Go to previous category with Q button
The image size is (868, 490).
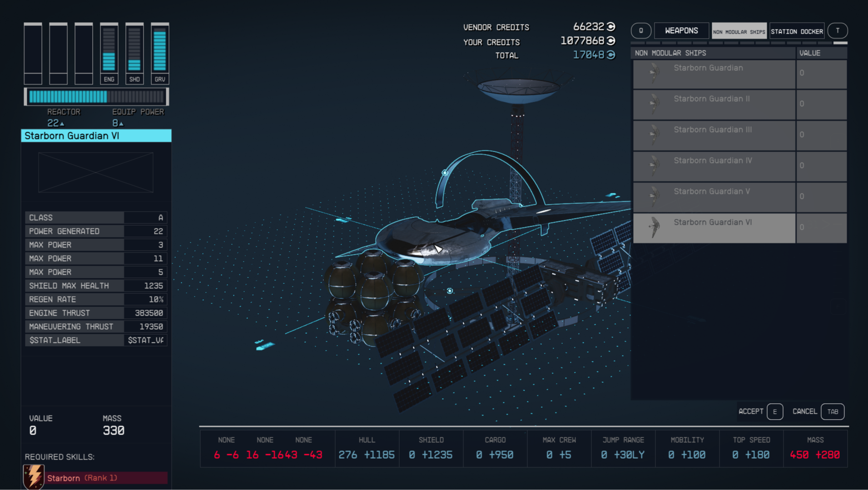641,30
